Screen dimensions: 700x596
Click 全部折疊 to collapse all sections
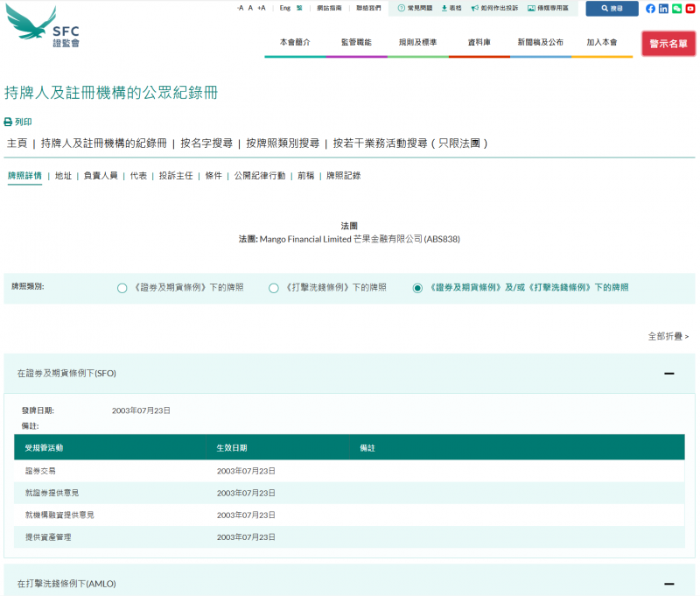coord(668,336)
